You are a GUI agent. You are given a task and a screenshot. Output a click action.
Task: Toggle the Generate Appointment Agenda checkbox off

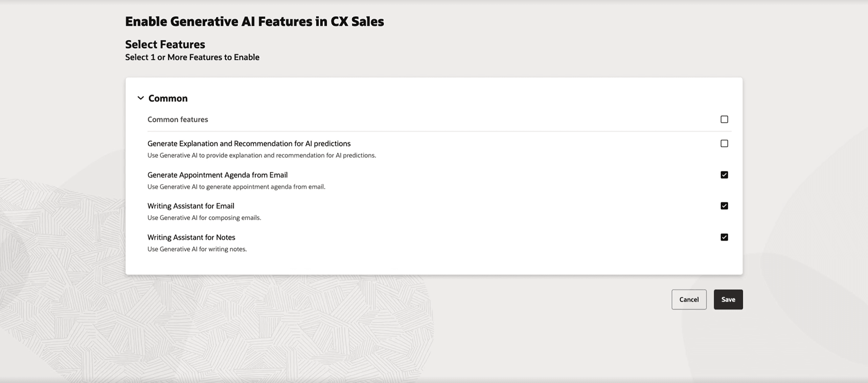click(x=724, y=174)
